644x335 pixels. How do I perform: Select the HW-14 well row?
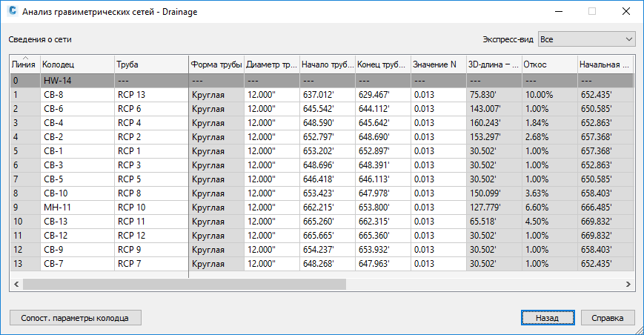point(322,81)
